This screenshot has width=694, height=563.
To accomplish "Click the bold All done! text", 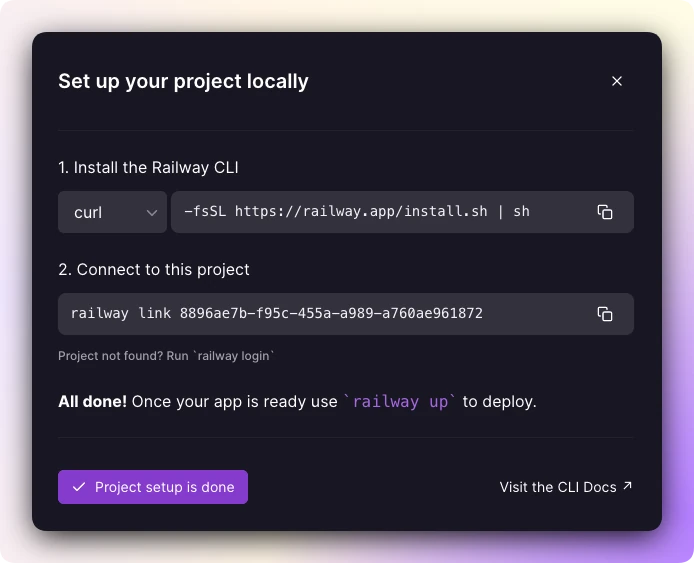I will coord(93,401).
